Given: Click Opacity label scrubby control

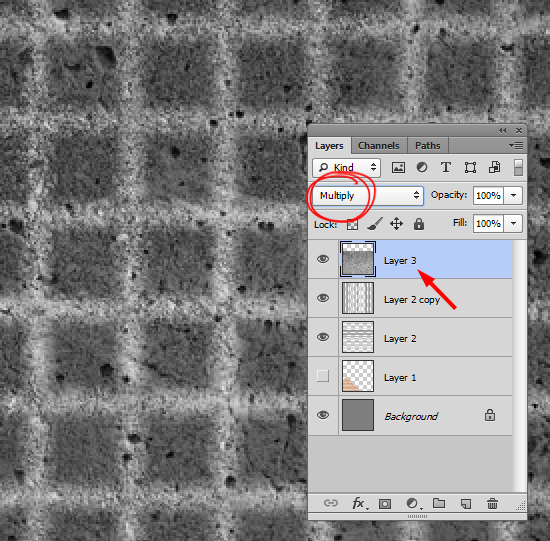Looking at the screenshot, I should click(x=449, y=195).
